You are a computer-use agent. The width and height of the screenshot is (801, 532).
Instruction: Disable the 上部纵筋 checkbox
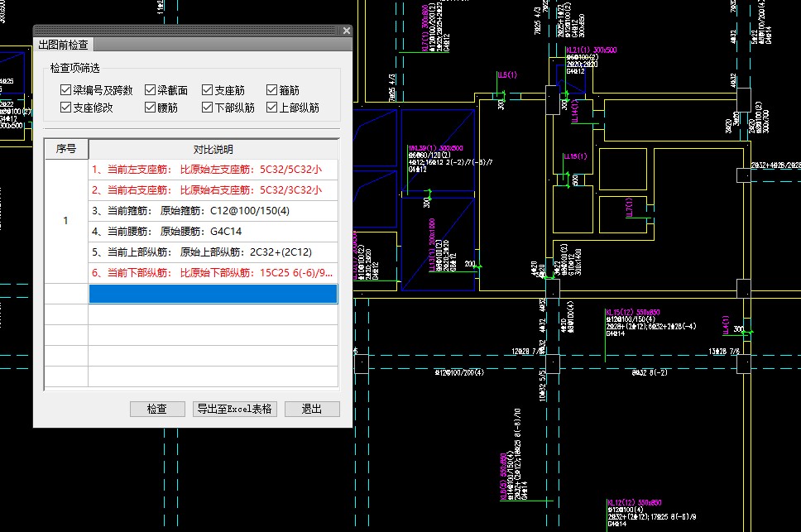pos(272,108)
